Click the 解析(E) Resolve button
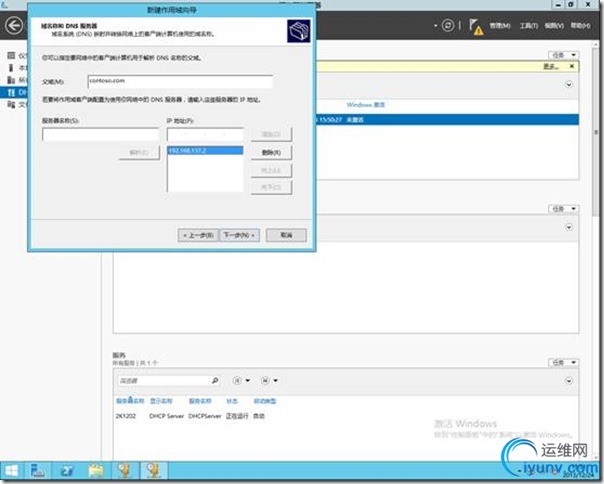Image resolution: width=604 pixels, height=484 pixels. click(x=139, y=153)
